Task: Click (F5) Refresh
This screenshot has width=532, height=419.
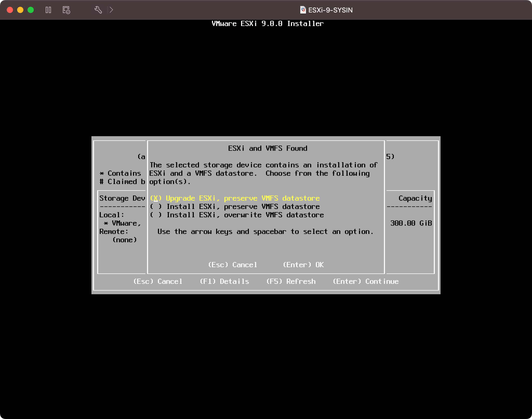Action: click(x=291, y=281)
